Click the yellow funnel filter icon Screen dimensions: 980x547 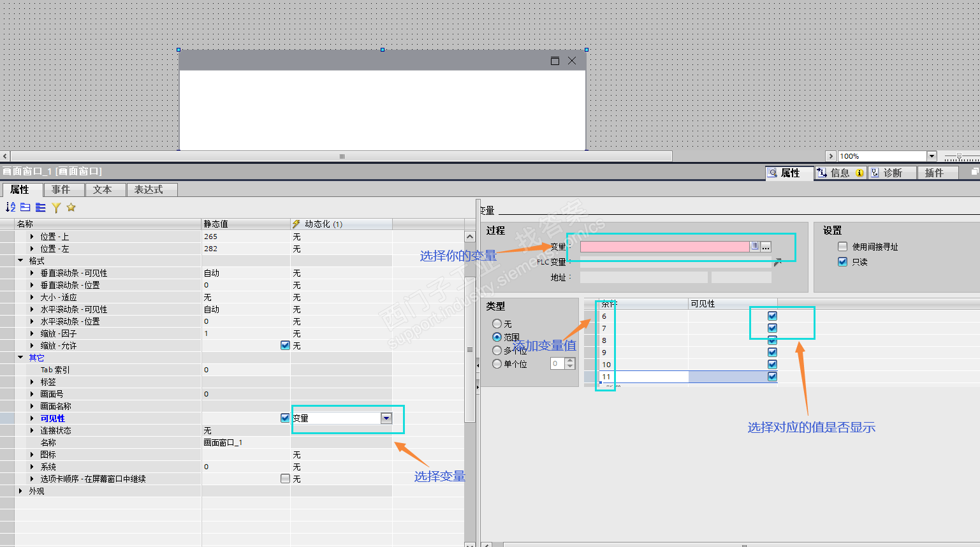tap(56, 207)
